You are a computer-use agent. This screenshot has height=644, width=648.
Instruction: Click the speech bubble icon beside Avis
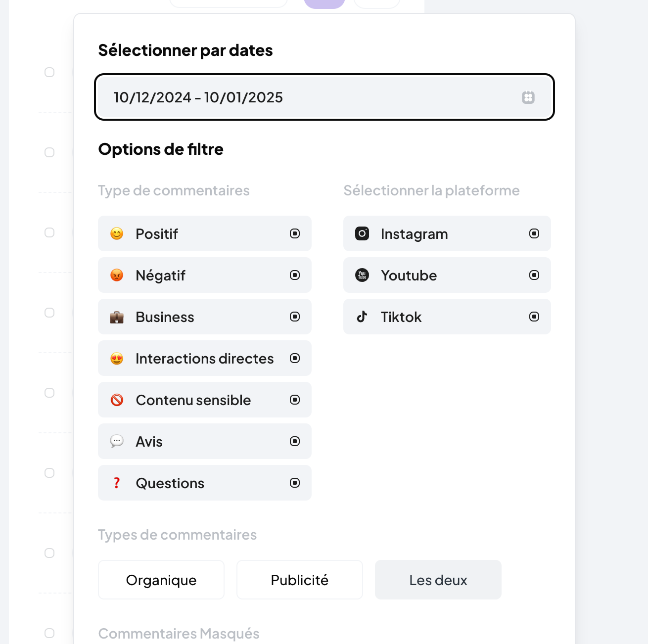tap(117, 441)
